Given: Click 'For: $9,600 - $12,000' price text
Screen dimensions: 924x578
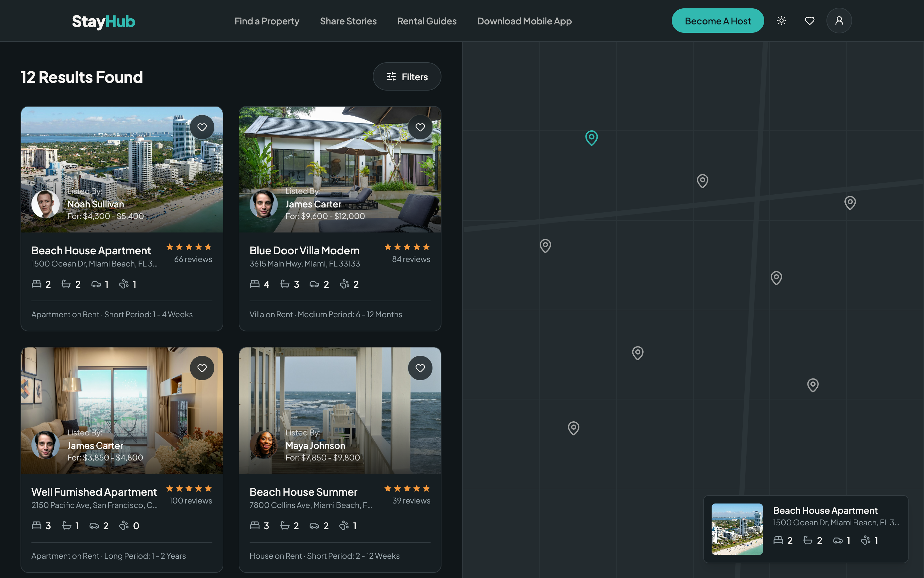Looking at the screenshot, I should 325,216.
